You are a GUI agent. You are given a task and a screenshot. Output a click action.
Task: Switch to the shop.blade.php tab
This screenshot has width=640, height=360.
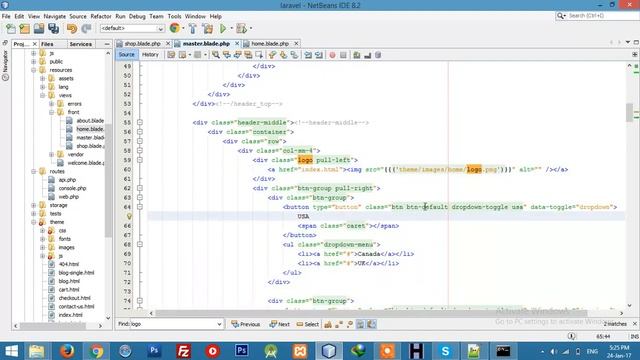pos(142,43)
